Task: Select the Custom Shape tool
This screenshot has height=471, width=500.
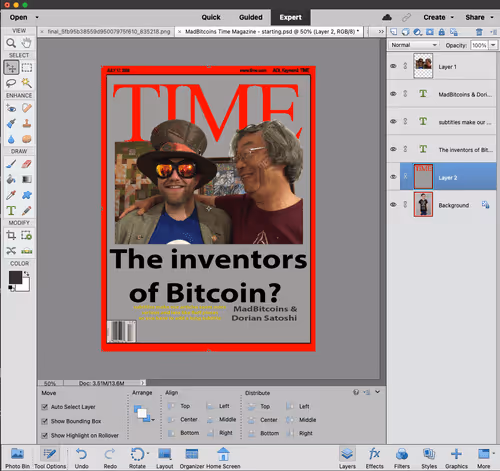Action: [27, 195]
